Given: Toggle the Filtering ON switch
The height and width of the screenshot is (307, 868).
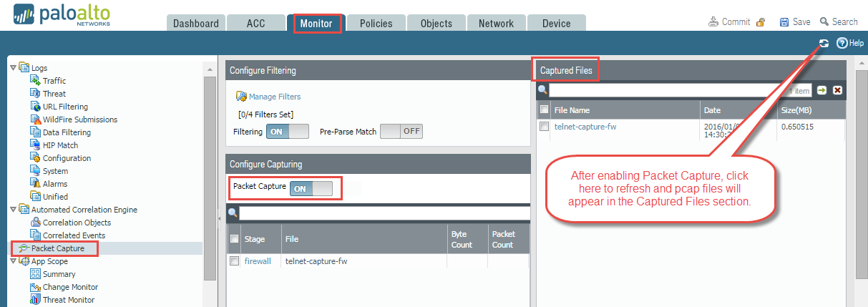Looking at the screenshot, I should [288, 132].
